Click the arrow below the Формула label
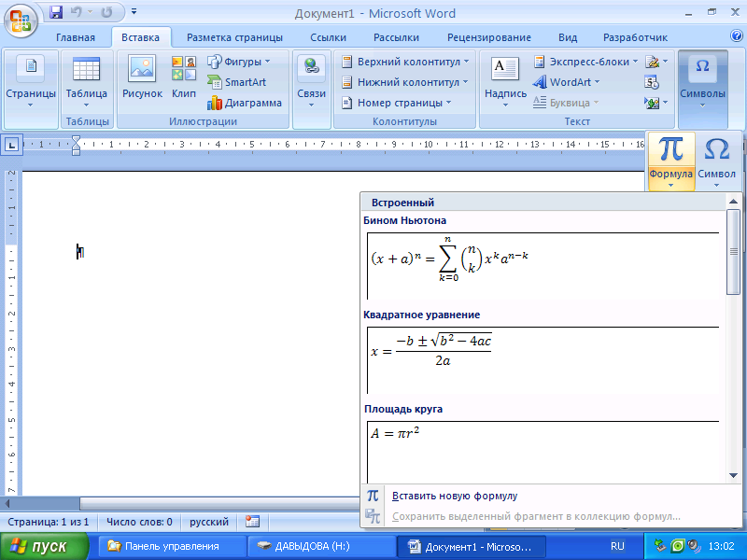The image size is (747, 560). click(x=670, y=185)
